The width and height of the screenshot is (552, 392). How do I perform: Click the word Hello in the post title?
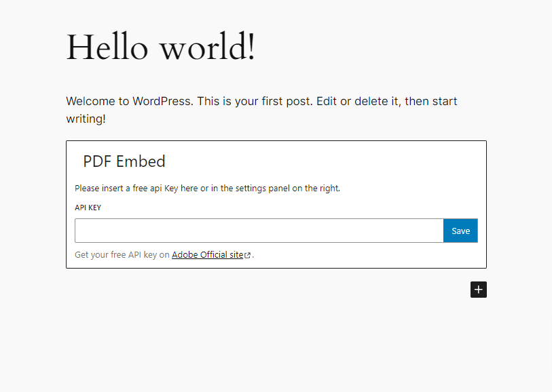coord(107,47)
